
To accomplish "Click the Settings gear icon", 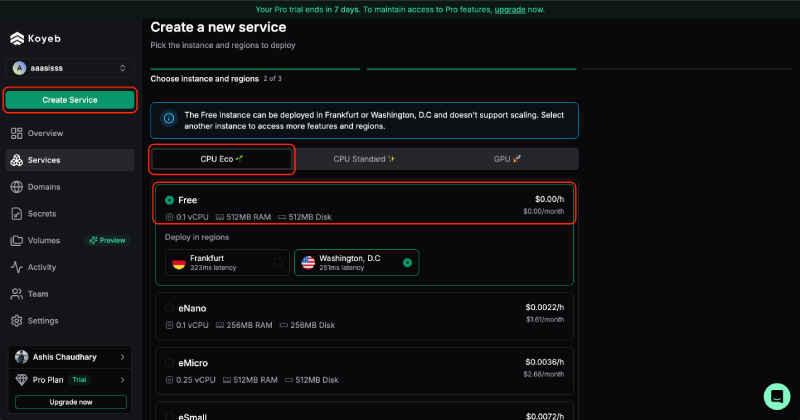I will [x=16, y=321].
